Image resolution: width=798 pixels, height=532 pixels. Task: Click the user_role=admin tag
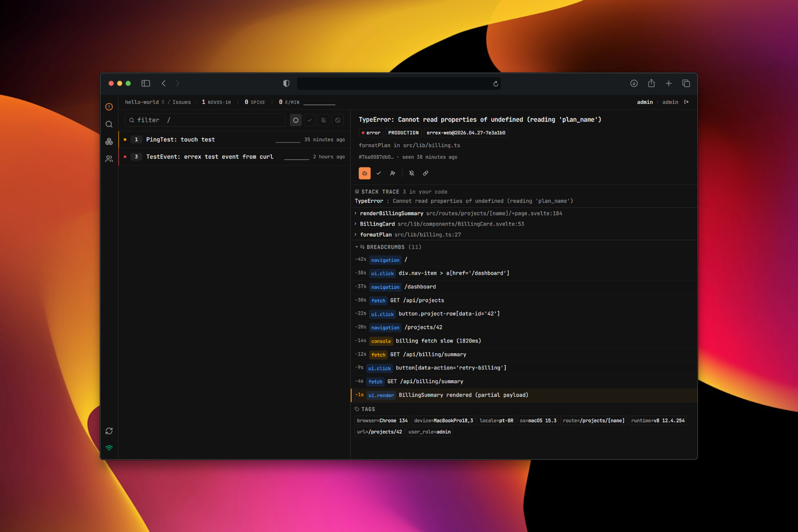pyautogui.click(x=429, y=432)
